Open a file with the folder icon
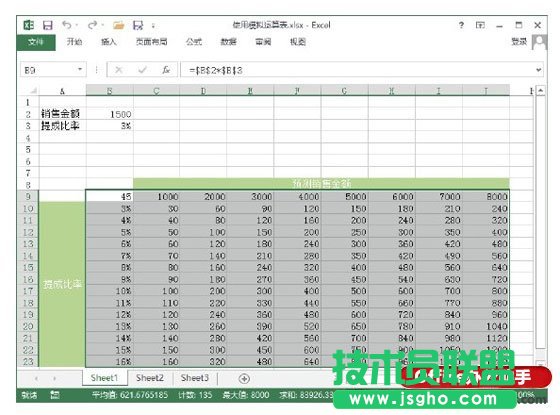This screenshot has width=560, height=415. pyautogui.click(x=119, y=25)
